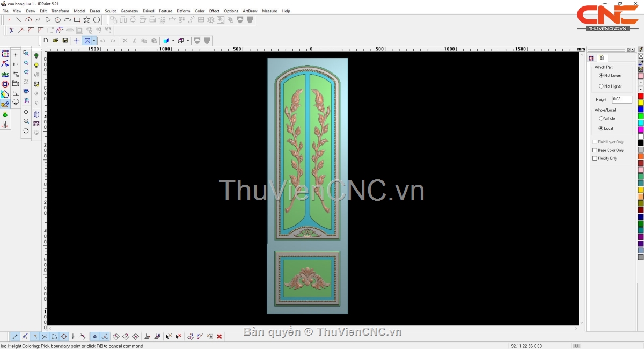The width and height of the screenshot is (644, 349).
Task: Click the door relief model in the canvas
Action: (308, 186)
